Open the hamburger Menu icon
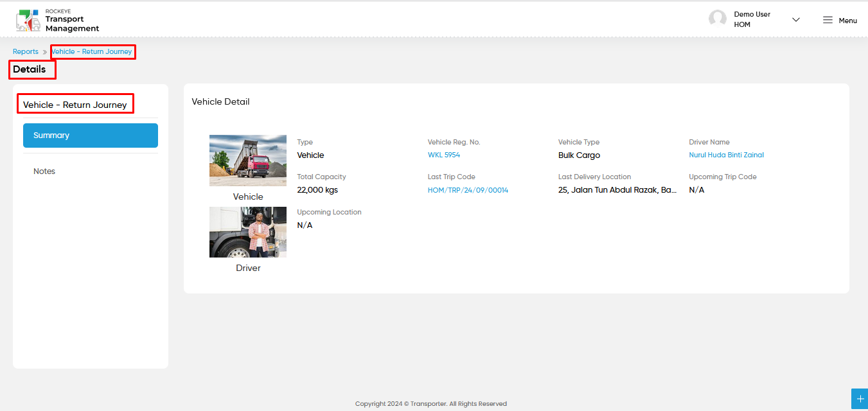 click(x=828, y=20)
